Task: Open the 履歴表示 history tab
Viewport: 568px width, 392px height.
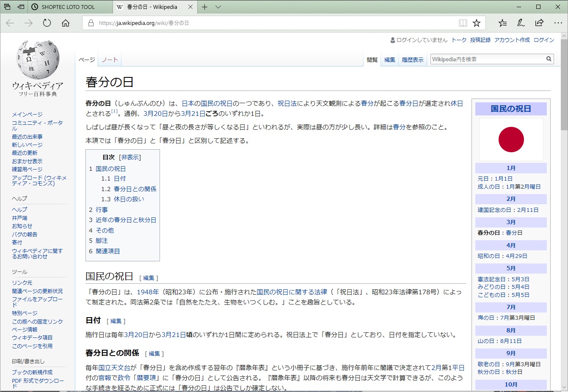Action: 413,60
